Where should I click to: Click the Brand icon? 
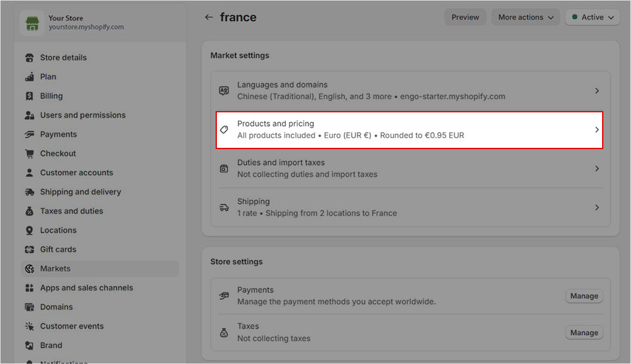pos(30,346)
